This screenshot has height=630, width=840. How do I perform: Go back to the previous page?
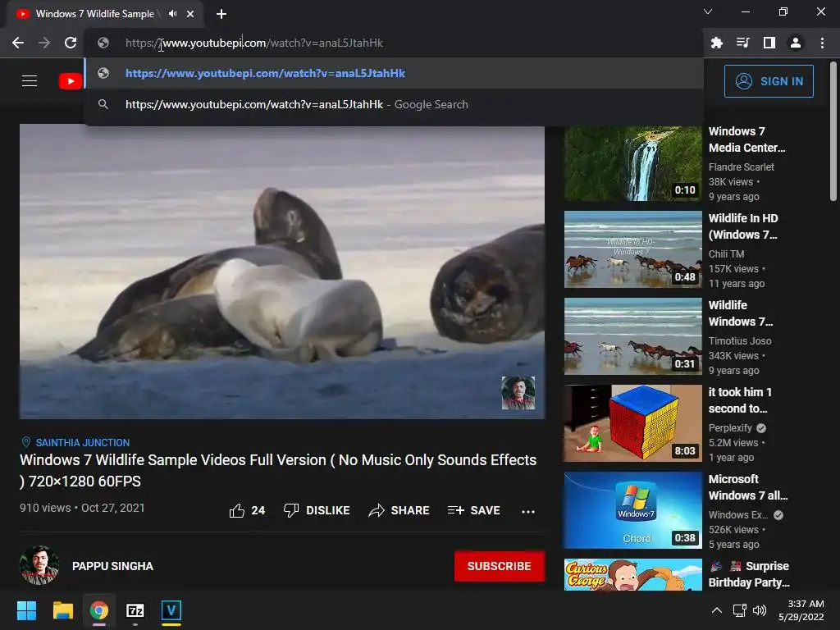[x=18, y=43]
